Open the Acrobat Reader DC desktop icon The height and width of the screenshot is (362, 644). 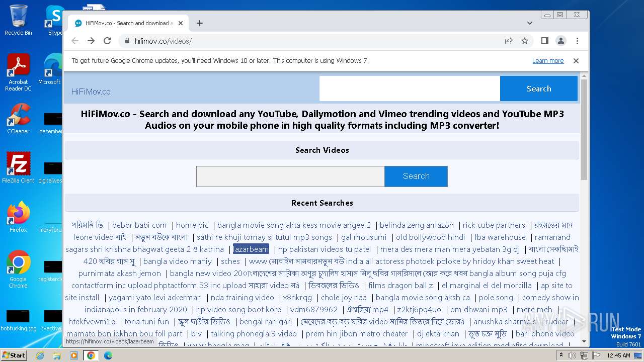pos(18,72)
